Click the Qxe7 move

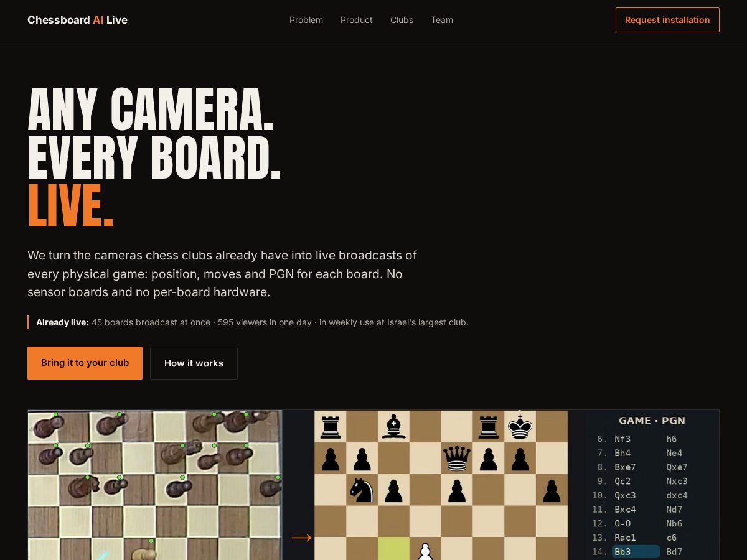(x=677, y=467)
